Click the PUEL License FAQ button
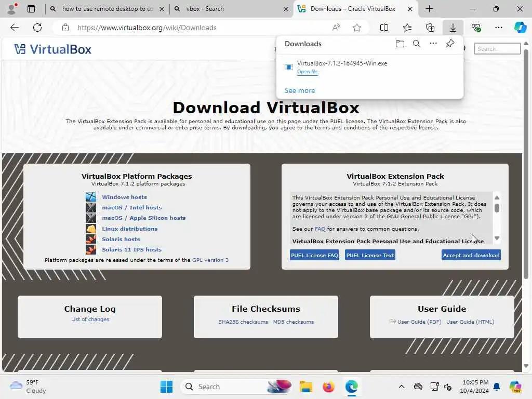Image resolution: width=532 pixels, height=399 pixels. click(x=314, y=255)
